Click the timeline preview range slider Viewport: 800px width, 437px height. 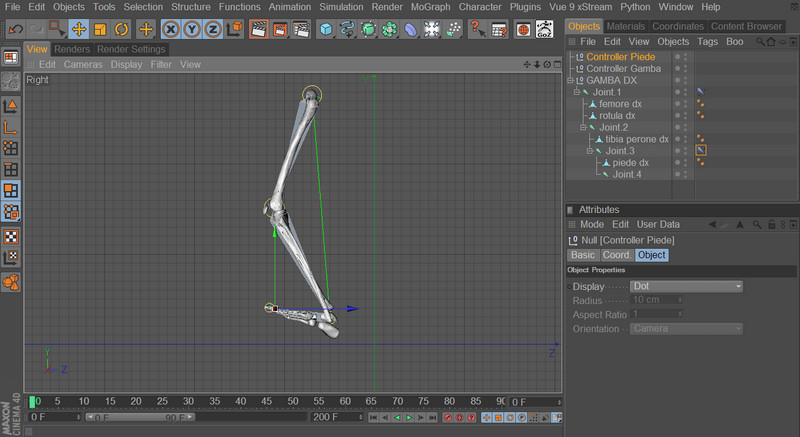(139, 417)
